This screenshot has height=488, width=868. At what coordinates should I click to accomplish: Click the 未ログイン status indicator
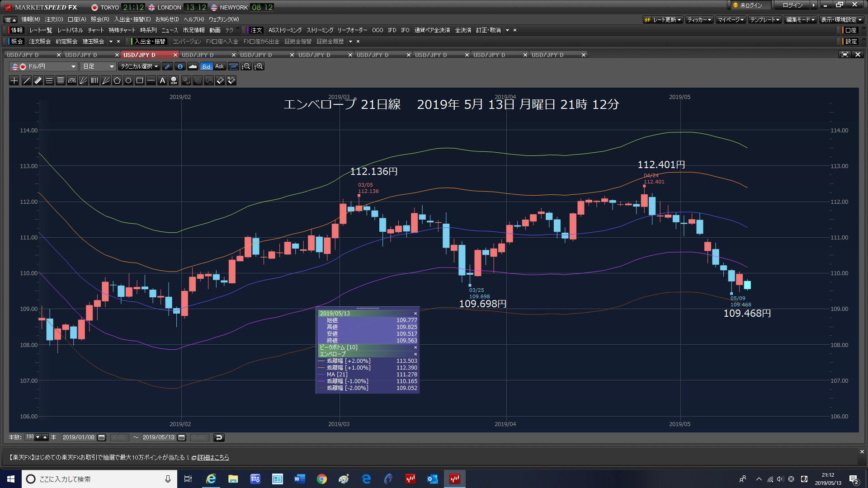751,5
